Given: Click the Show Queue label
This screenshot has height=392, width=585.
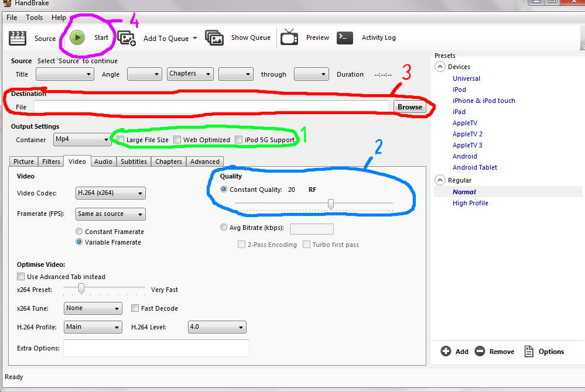Looking at the screenshot, I should click(x=251, y=37).
